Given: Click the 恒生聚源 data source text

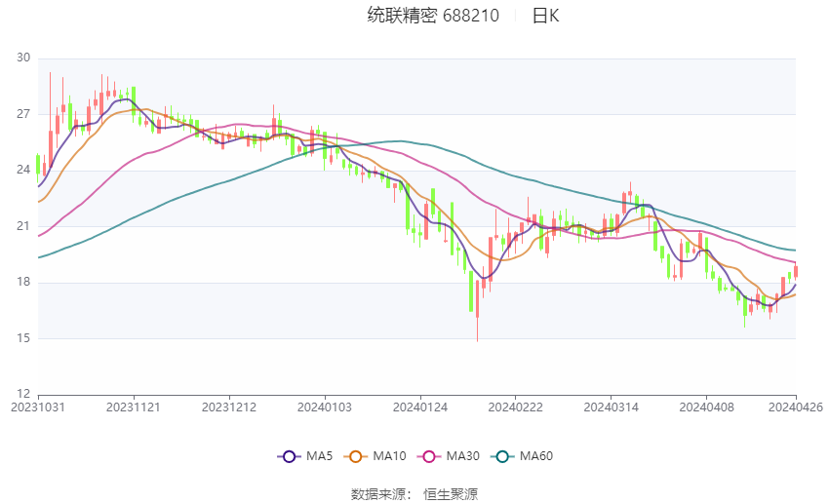Looking at the screenshot, I should pos(451,494).
